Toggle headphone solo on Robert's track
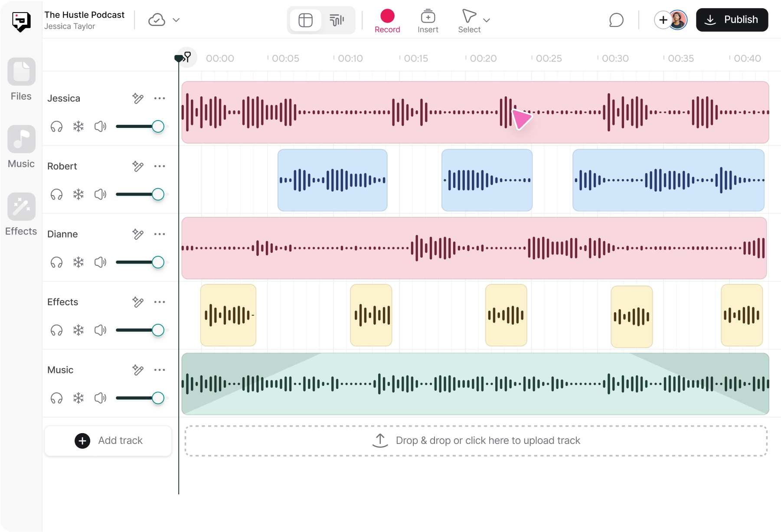781x532 pixels. point(56,194)
